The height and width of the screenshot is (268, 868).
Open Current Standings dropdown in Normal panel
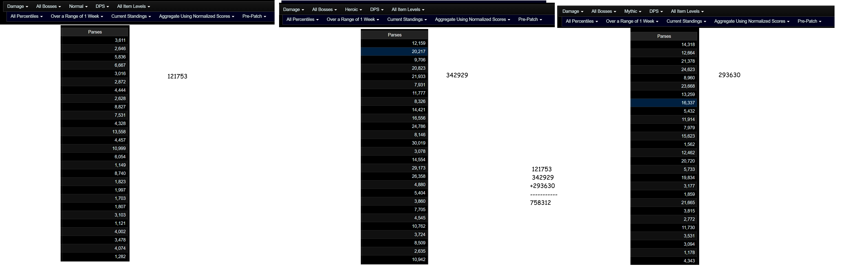pos(131,16)
